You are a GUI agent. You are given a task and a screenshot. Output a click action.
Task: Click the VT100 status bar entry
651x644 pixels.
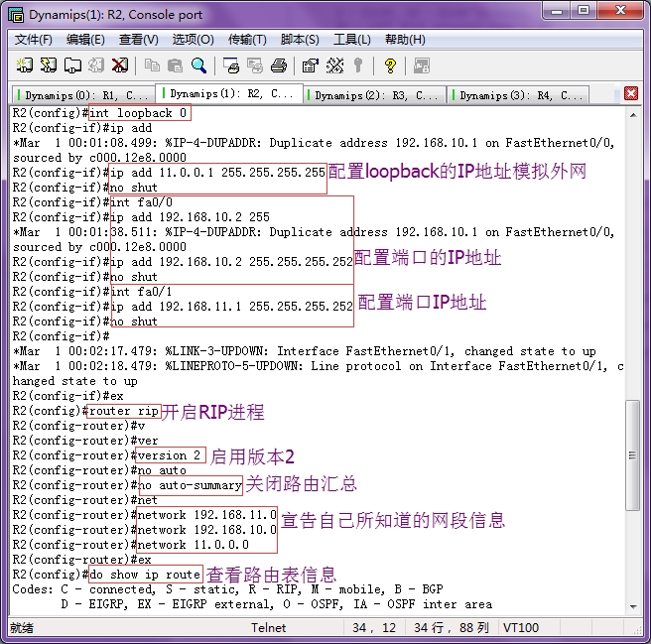(x=521, y=627)
